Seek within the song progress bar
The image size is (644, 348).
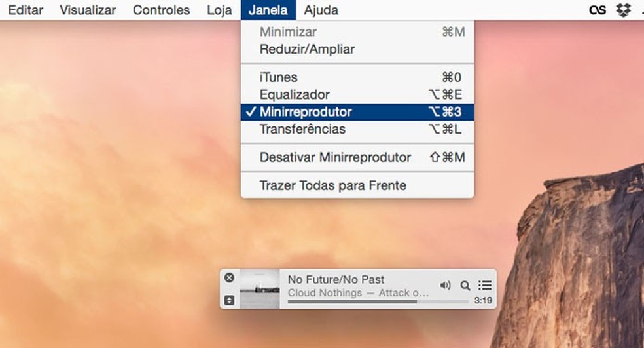coord(378,301)
